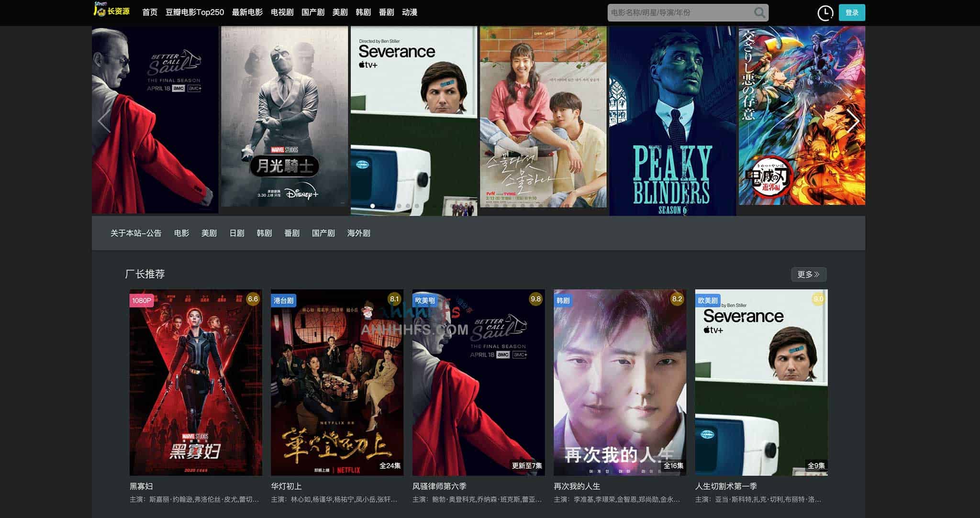Open the Demon Slayer anime carousel poster
The image size is (980, 518).
[x=802, y=116]
